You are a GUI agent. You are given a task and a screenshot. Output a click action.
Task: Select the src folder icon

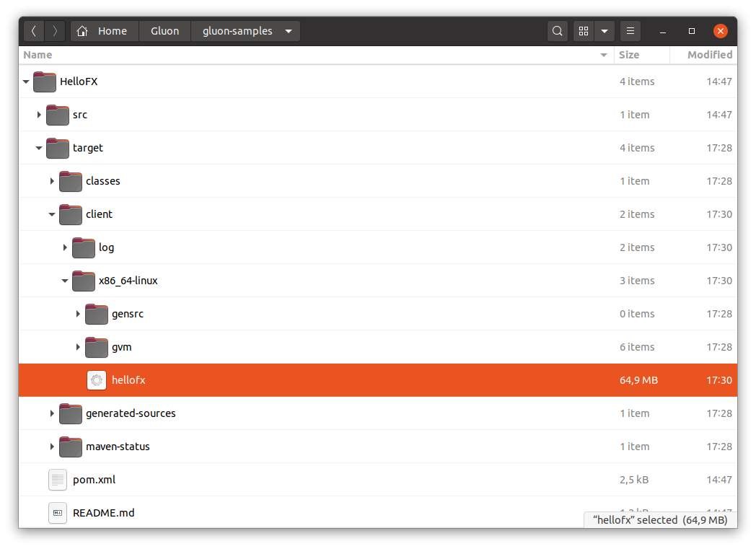(58, 115)
